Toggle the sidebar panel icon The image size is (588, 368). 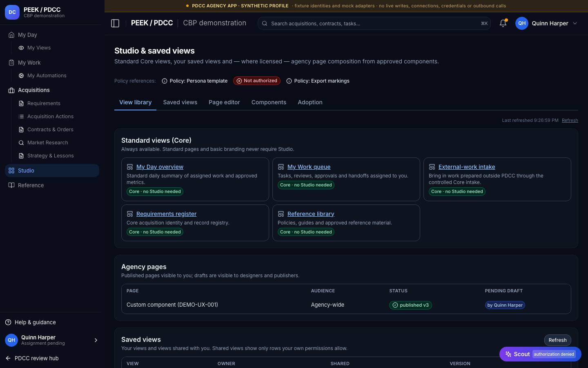115,23
